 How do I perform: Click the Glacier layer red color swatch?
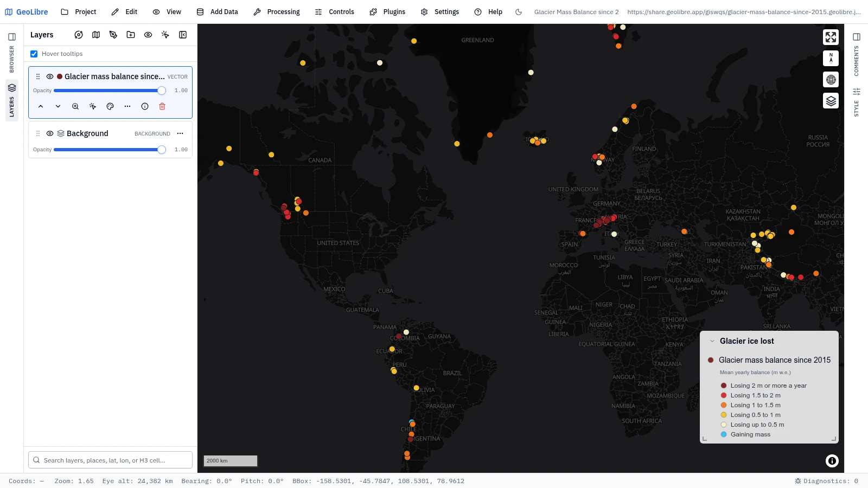pos(60,76)
